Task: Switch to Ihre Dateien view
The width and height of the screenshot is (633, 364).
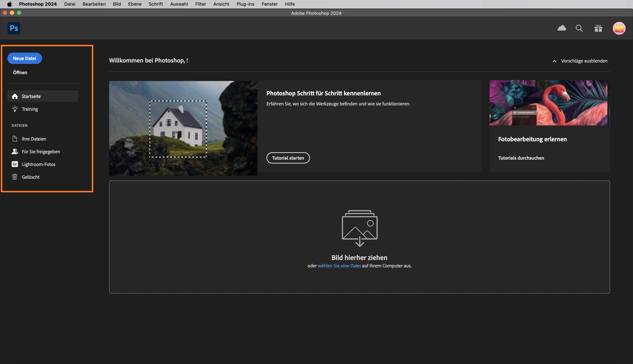Action: (34, 139)
